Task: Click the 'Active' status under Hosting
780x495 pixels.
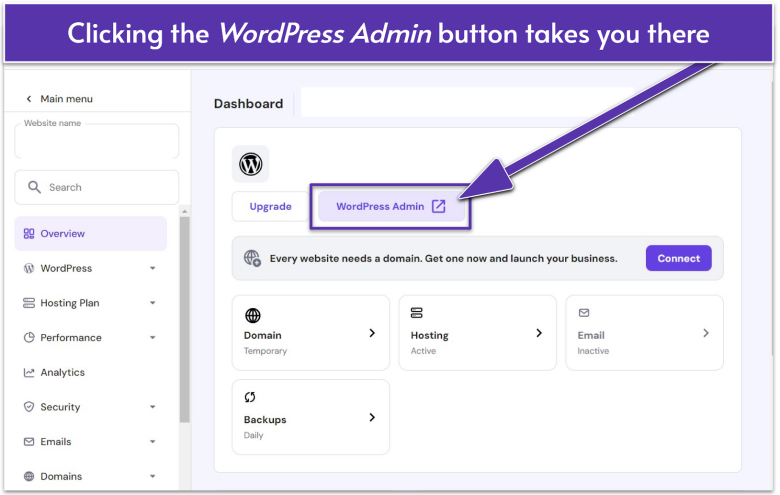Action: 423,351
